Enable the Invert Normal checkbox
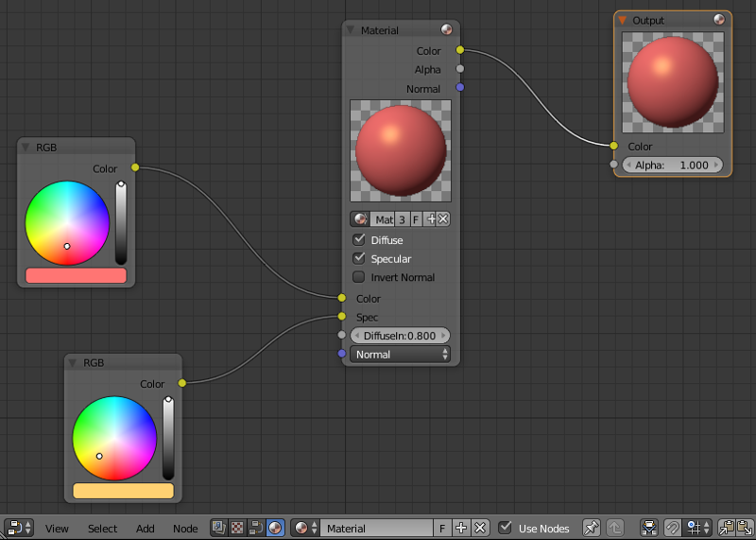The image size is (756, 540). click(359, 278)
